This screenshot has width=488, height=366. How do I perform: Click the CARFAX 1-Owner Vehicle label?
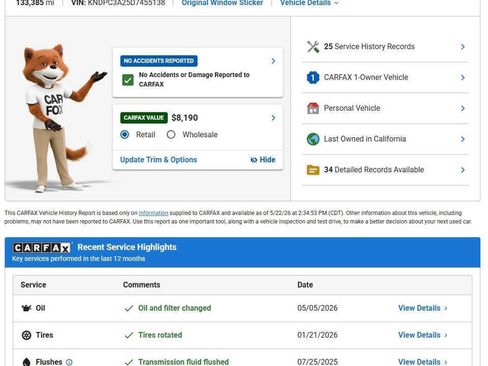366,77
